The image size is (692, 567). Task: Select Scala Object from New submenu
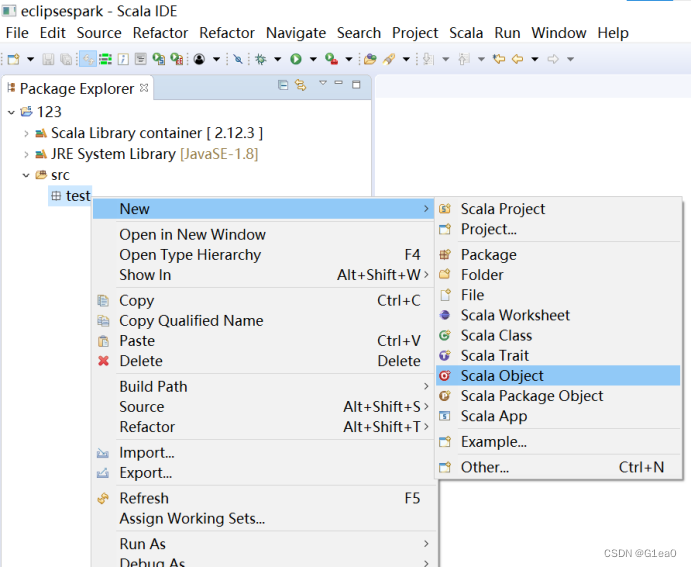pos(558,376)
